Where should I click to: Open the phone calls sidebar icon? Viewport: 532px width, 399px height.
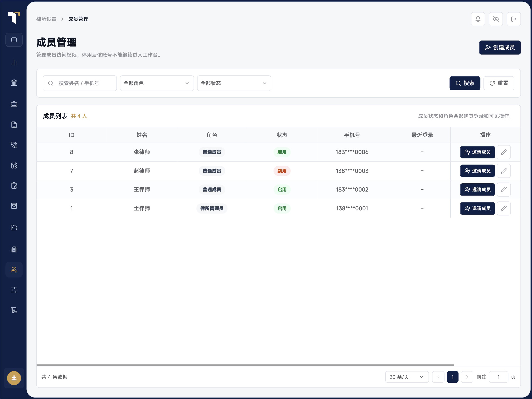pos(14,145)
